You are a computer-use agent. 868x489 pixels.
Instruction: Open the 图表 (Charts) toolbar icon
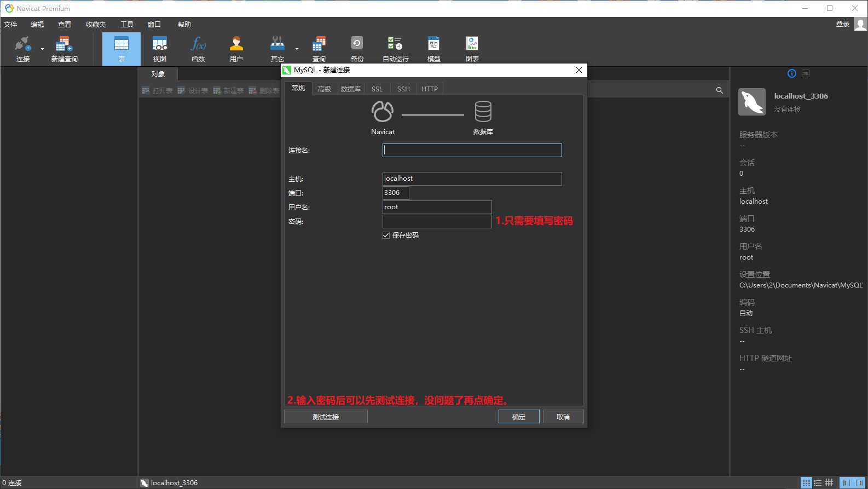point(472,49)
